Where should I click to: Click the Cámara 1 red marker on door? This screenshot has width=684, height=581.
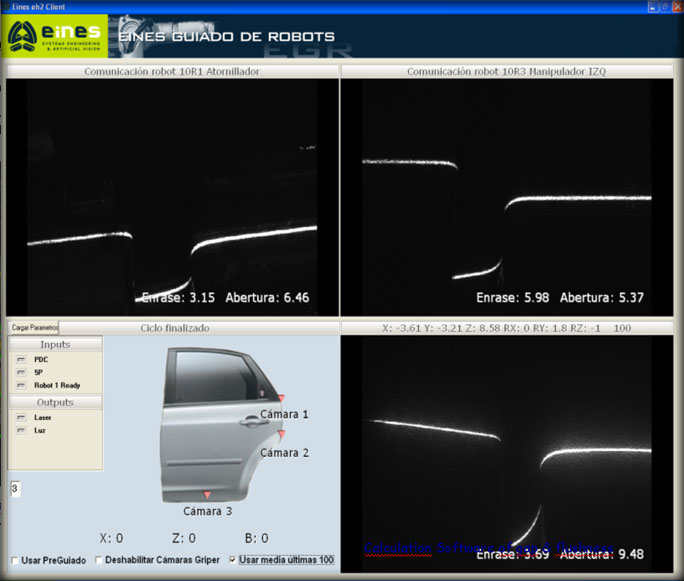281,399
